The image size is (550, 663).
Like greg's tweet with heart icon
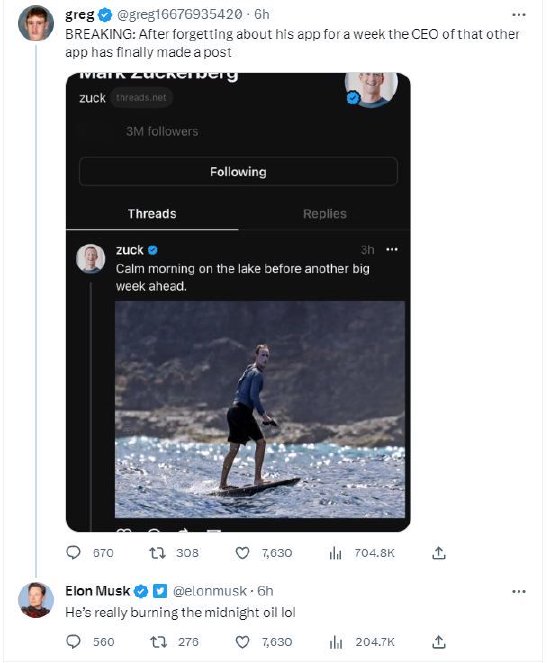(242, 553)
